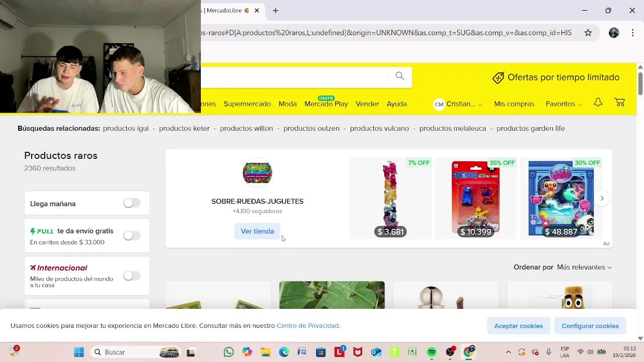Screen dimensions: 644x362
Task: Open the Ordenar por Más relevantes dropdown
Action: pos(584,267)
